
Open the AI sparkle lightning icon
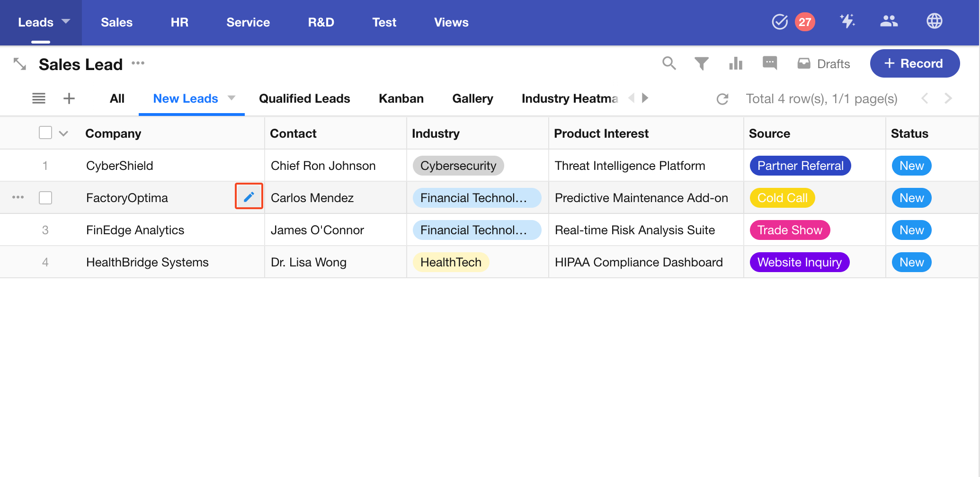click(x=847, y=21)
